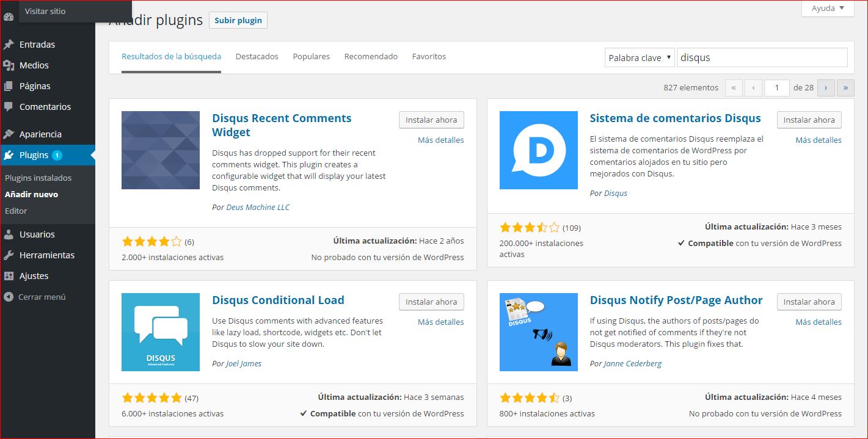Image resolution: width=868 pixels, height=439 pixels.
Task: Click the disabled previous page button
Action: point(753,87)
